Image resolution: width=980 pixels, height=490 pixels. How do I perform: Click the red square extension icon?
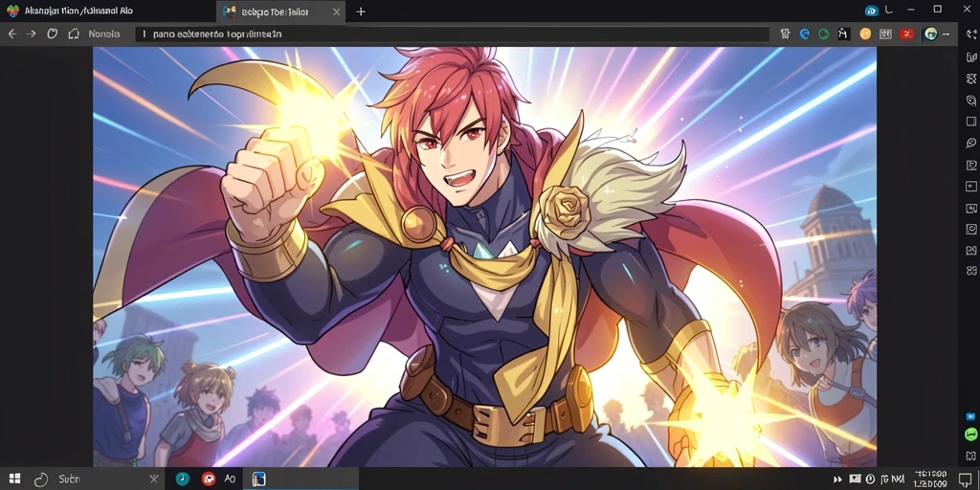[907, 34]
